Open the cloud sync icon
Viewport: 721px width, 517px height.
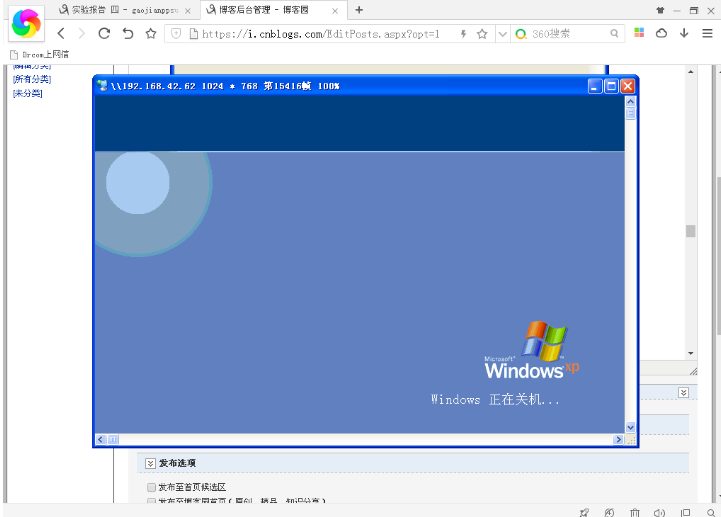point(661,33)
